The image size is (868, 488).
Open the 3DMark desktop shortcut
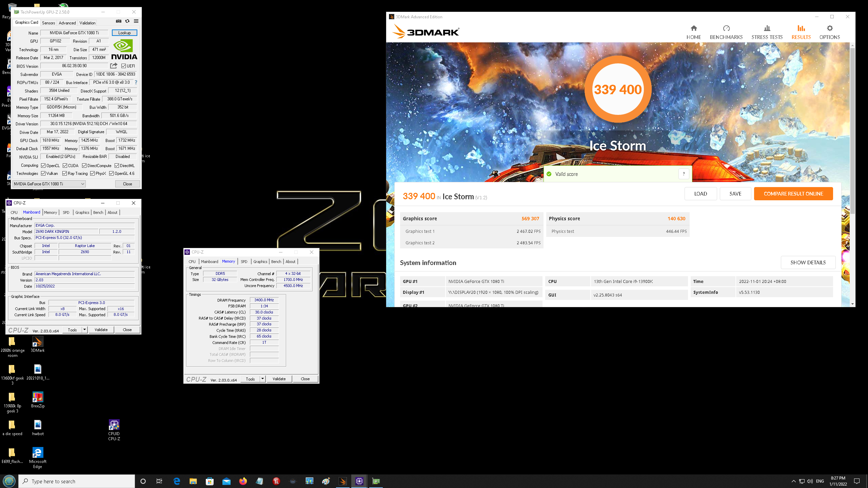click(38, 344)
